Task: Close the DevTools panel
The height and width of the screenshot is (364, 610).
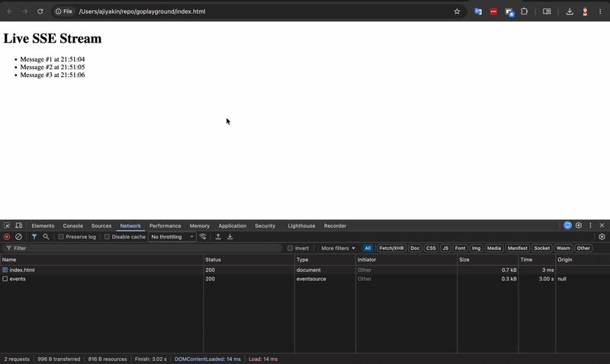Action: point(602,225)
